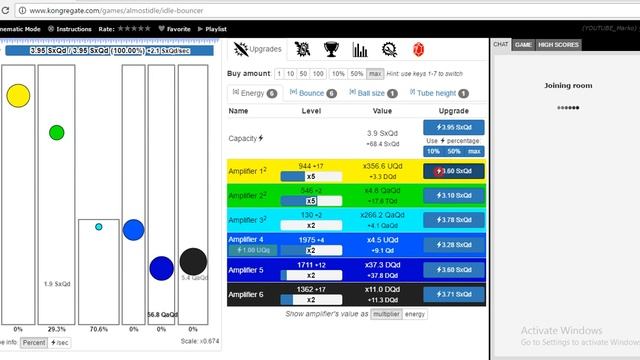Reload the page with the refresh icon
The image size is (640, 360).
(x=5, y=11)
